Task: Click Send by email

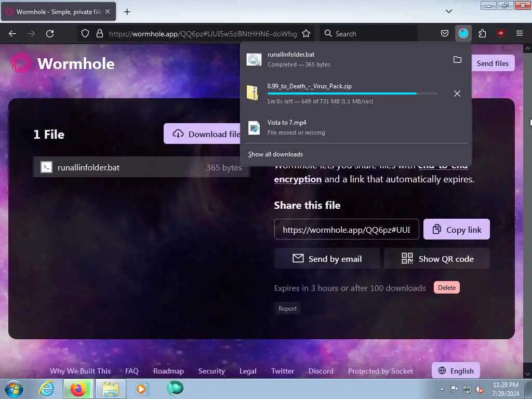Action: 327,259
